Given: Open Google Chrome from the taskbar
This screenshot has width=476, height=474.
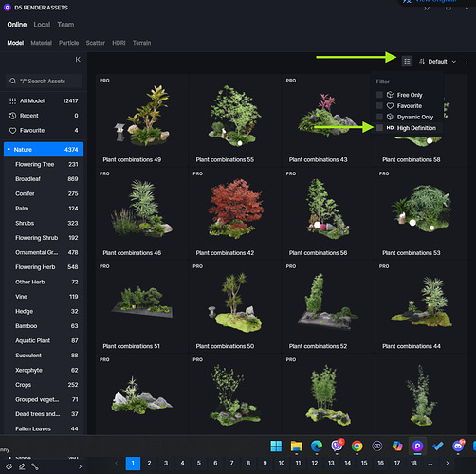Looking at the screenshot, I should (x=357, y=446).
